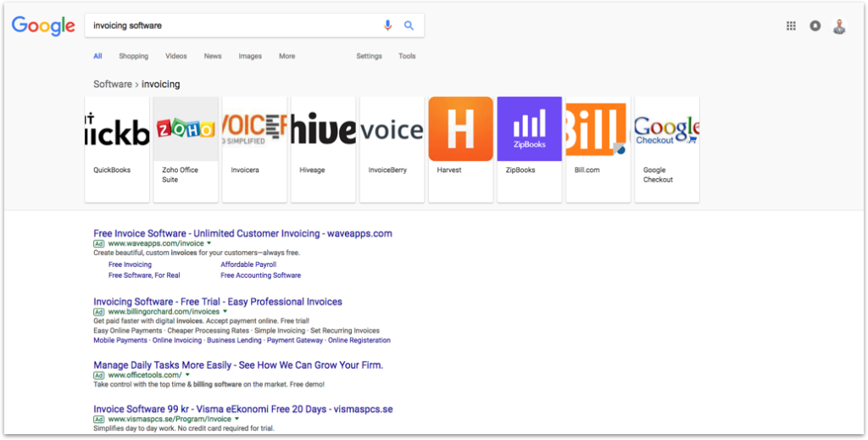Open the Visma eEkonomi Invoice Software ad
This screenshot has width=868, height=440.
click(x=243, y=409)
